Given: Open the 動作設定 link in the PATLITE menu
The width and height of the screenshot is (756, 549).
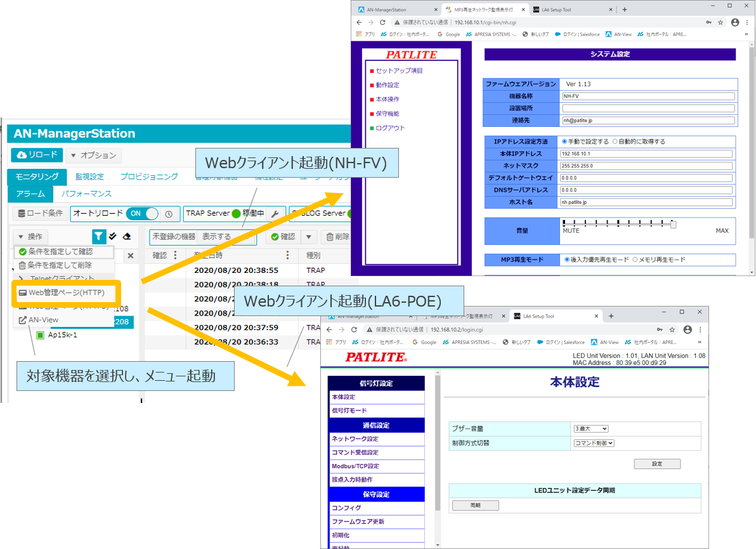Looking at the screenshot, I should 387,85.
